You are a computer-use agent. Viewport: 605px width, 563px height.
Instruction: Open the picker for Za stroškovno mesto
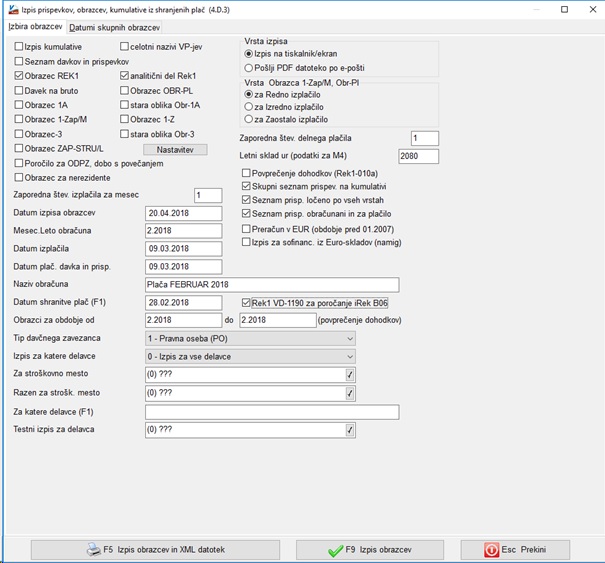(x=350, y=375)
